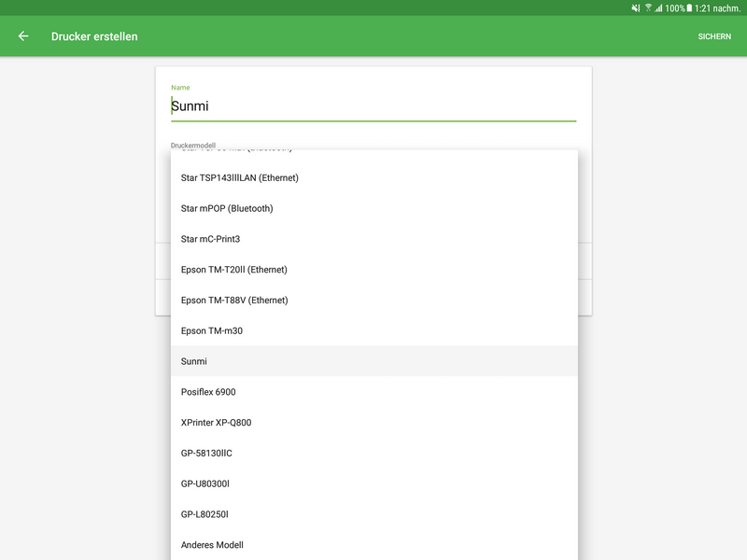Tap the muted sound status icon
Screen dimensions: 747x560
point(636,7)
